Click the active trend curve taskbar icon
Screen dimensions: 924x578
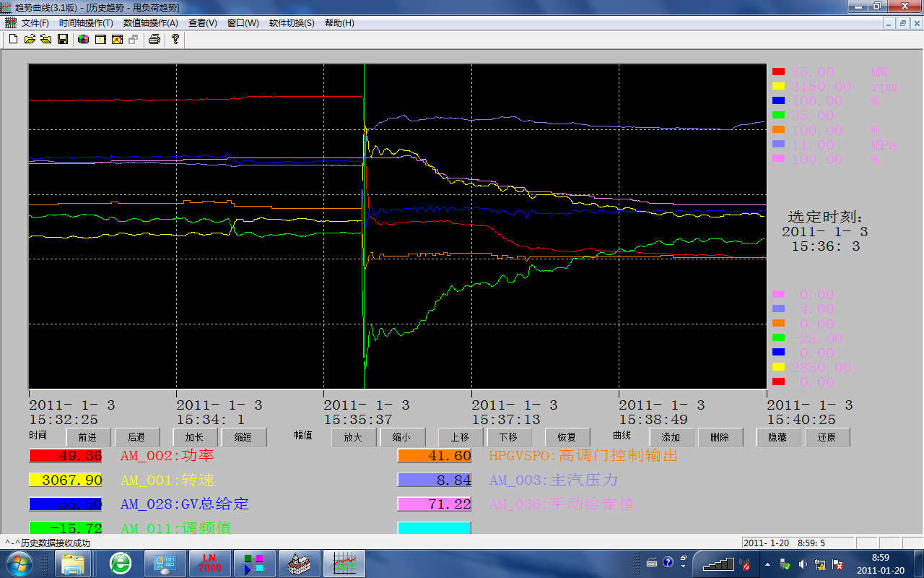344,563
